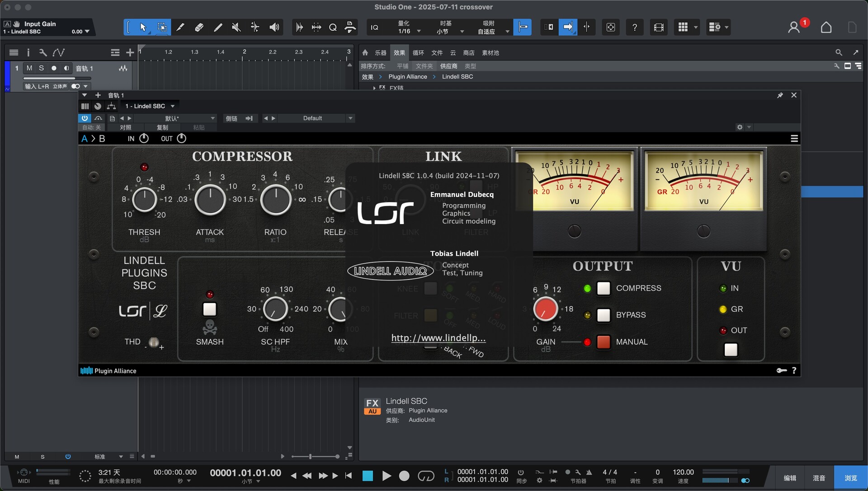Toggle the MANUAL gain switch

(x=604, y=342)
